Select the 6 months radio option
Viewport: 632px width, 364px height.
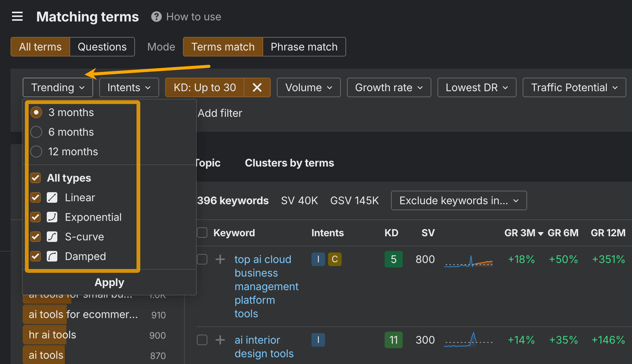36,132
